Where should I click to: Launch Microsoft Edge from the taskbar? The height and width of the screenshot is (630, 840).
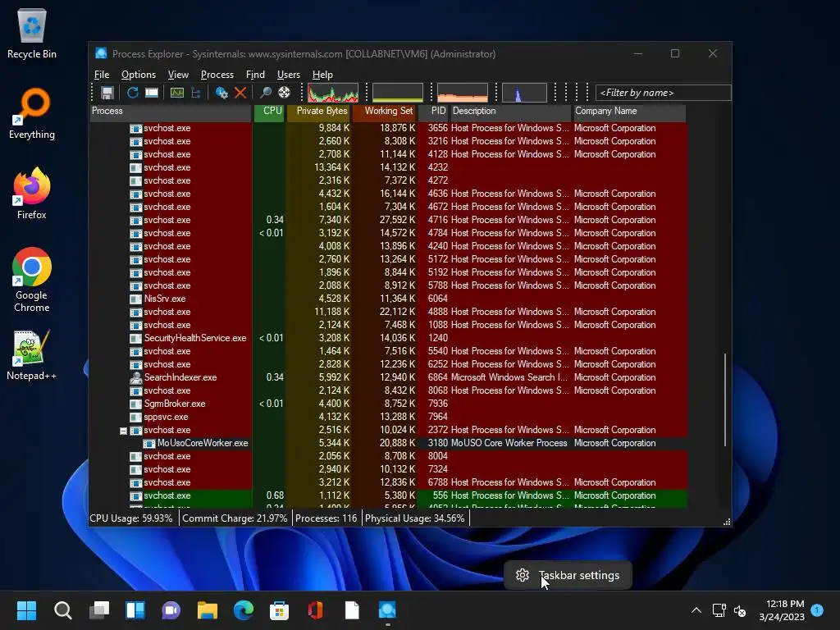coord(243,610)
